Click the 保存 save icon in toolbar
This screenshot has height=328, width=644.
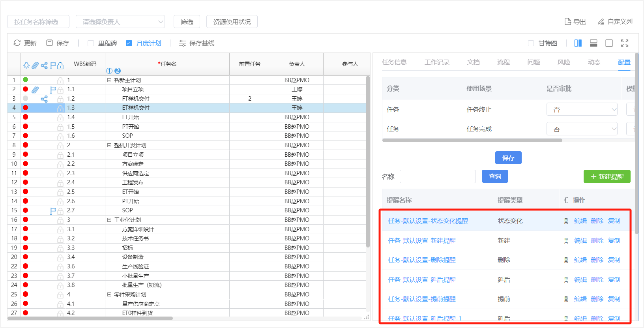50,43
